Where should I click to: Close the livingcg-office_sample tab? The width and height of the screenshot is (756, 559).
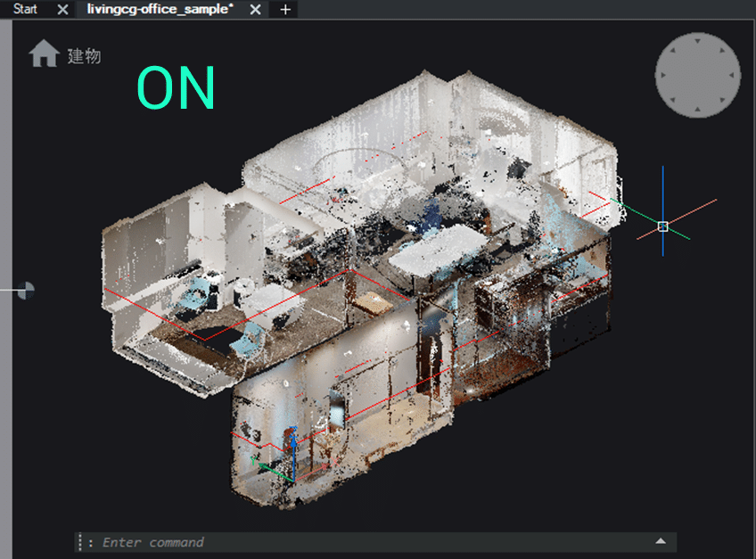click(x=255, y=9)
